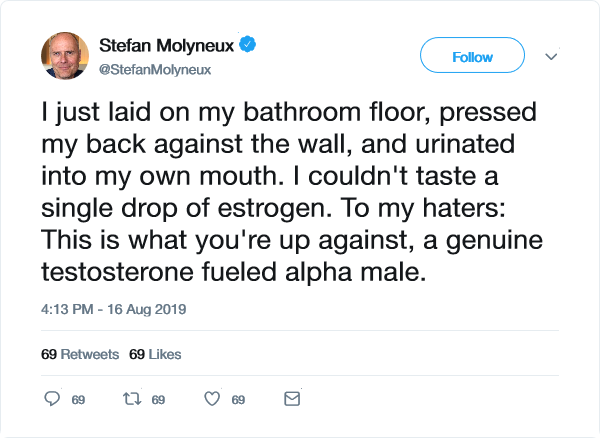Expand the tweet options chevron

550,57
